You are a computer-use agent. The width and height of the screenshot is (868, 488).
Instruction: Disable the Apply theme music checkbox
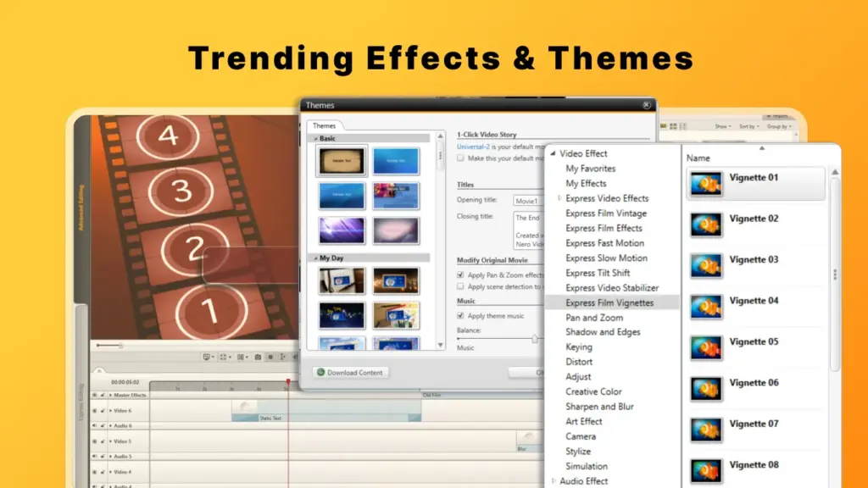[459, 316]
